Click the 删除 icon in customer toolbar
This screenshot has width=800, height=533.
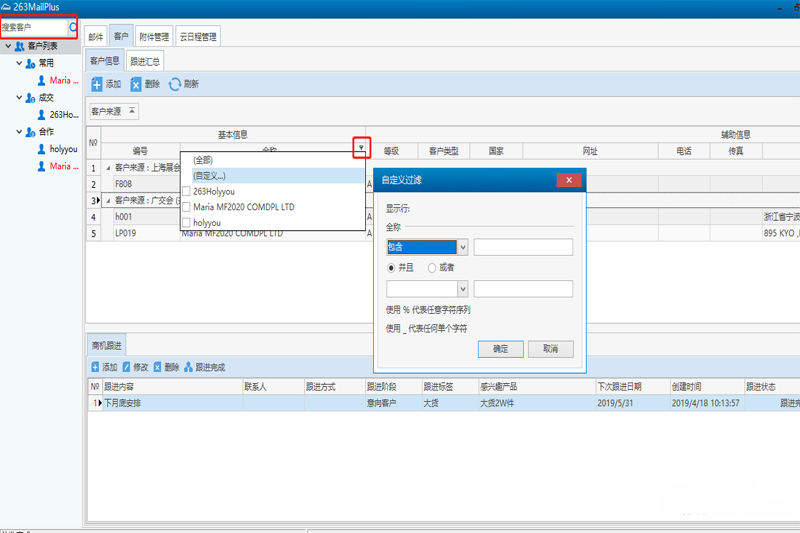pos(135,85)
